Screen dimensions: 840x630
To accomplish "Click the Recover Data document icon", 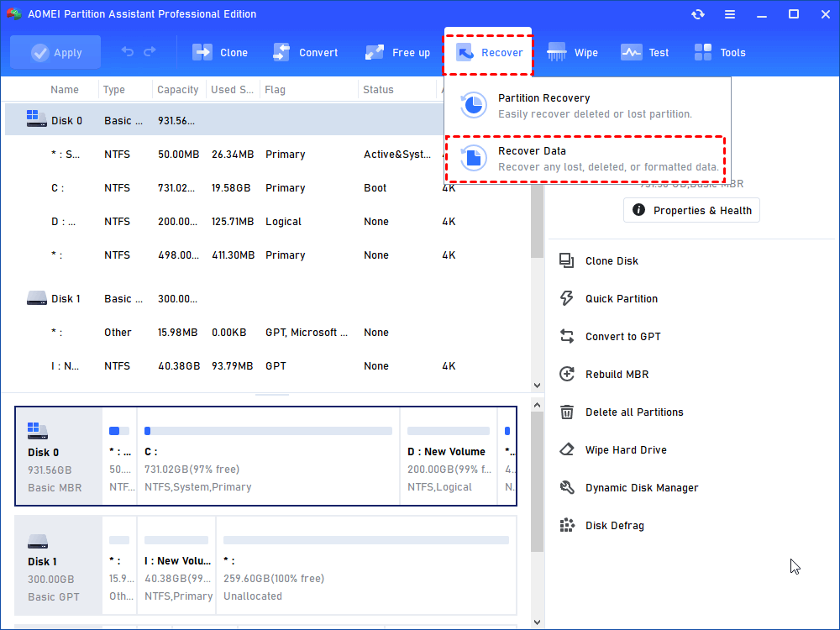I will tap(473, 158).
